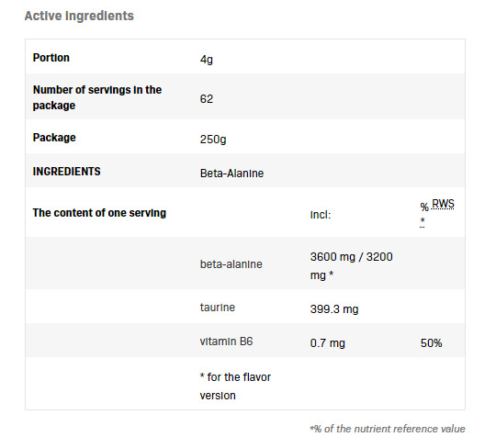Viewport: 496px width, 448px height.
Task: Click the flavor version footnote text
Action: [x=235, y=386]
